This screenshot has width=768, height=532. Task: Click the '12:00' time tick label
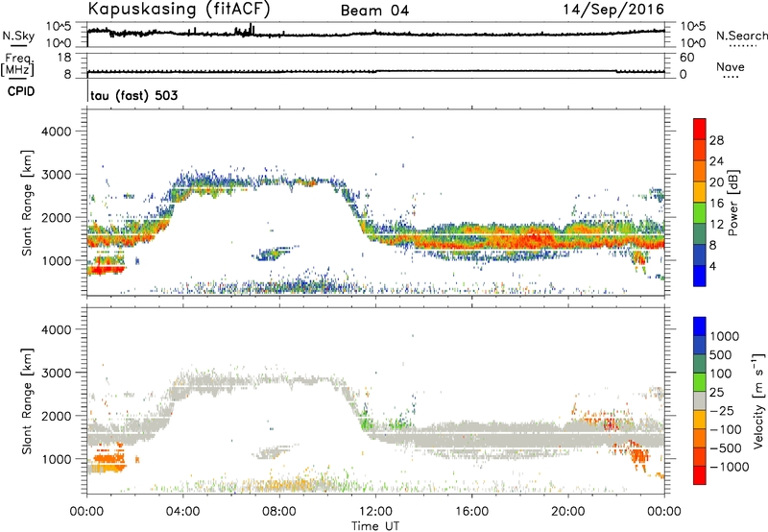point(375,512)
